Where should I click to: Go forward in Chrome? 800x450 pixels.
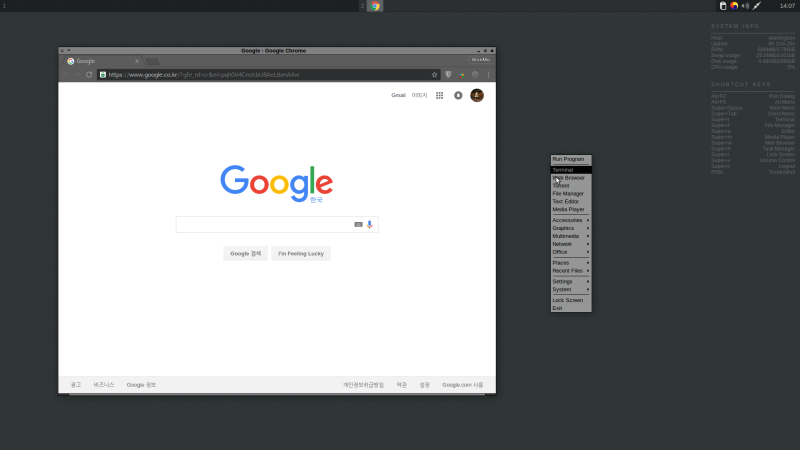pyautogui.click(x=77, y=74)
